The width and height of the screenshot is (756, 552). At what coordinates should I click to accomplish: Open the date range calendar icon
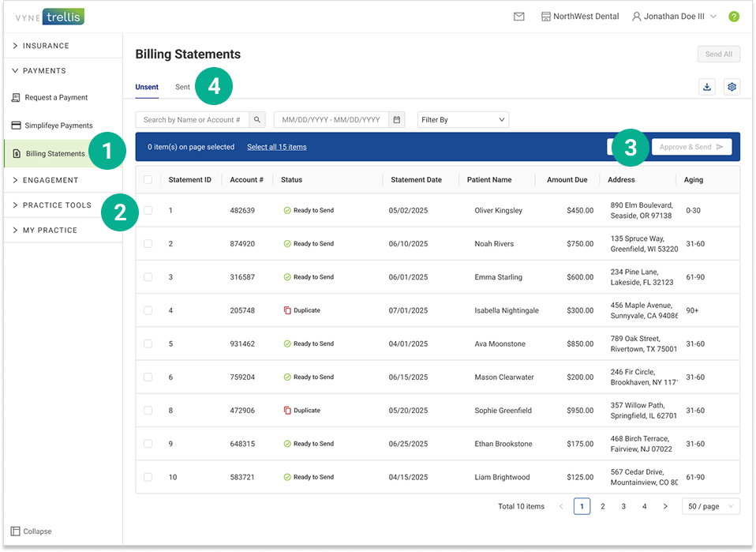click(x=398, y=120)
